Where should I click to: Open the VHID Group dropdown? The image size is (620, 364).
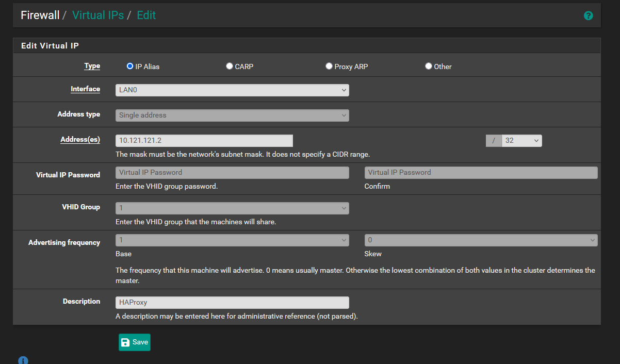(232, 208)
